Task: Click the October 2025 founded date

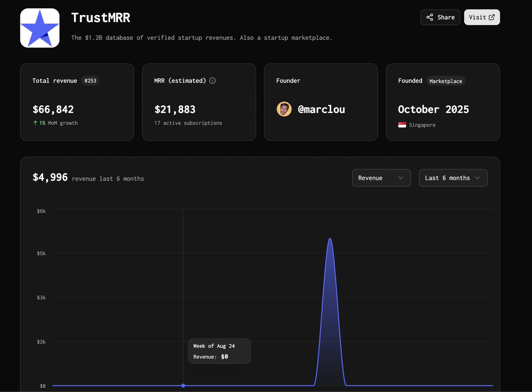Action: coord(434,109)
